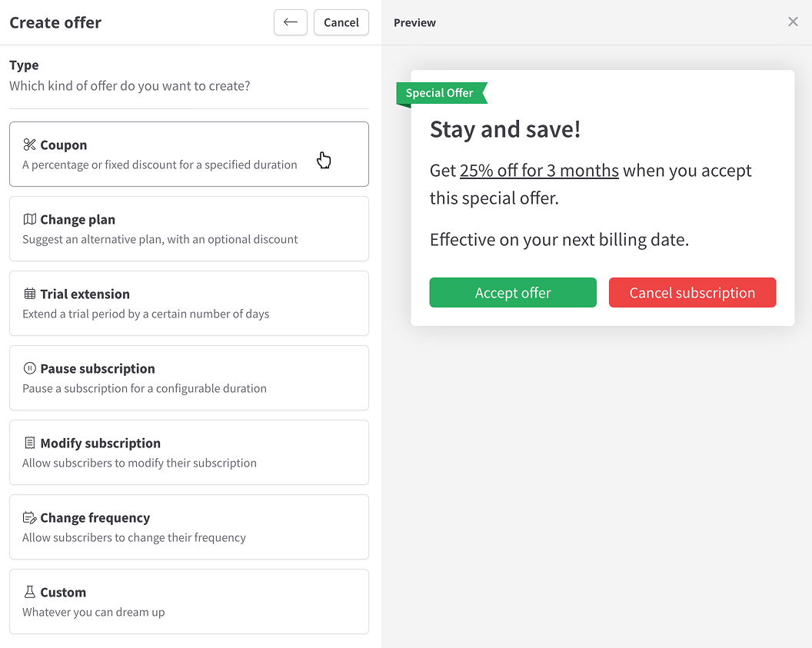Click the scissors icon beside Coupon

[30, 145]
